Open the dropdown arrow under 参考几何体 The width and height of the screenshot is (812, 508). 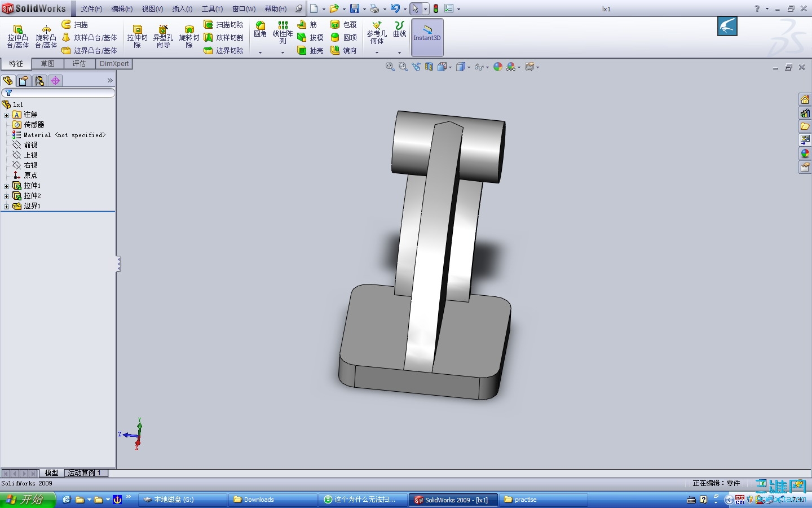[377, 52]
